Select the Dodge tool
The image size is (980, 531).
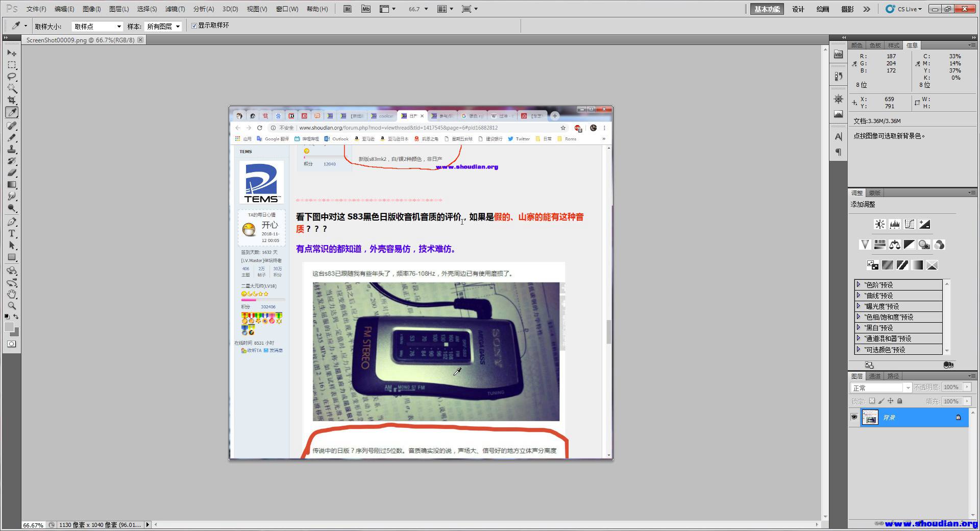12,208
